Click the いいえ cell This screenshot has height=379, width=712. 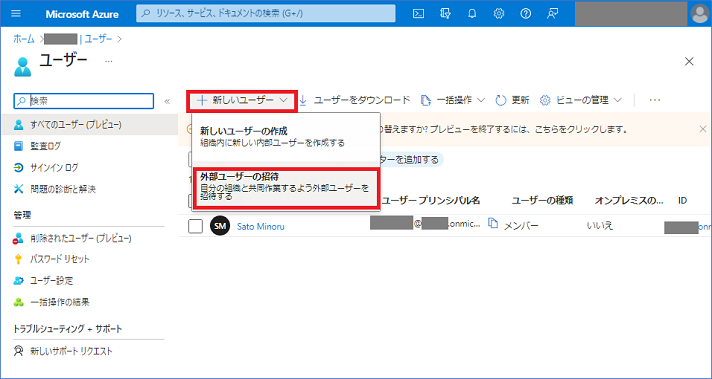tap(599, 226)
